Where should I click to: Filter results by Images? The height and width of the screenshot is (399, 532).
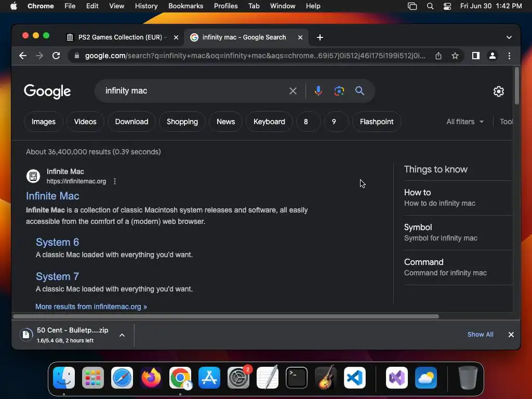[x=44, y=122]
